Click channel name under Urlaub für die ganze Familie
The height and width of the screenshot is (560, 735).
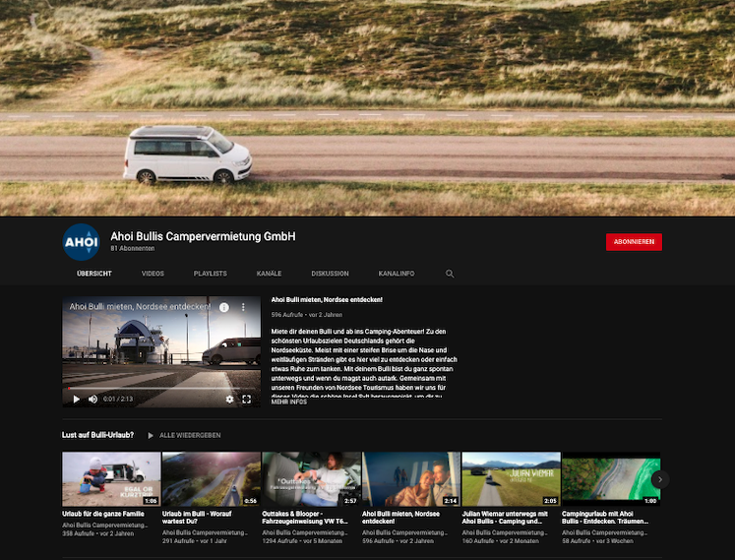point(104,526)
